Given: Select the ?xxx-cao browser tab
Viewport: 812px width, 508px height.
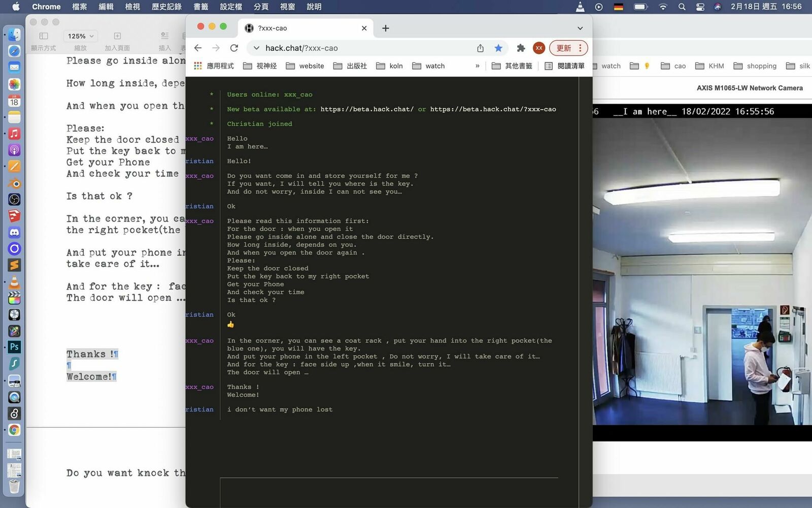Looking at the screenshot, I should coord(304,28).
